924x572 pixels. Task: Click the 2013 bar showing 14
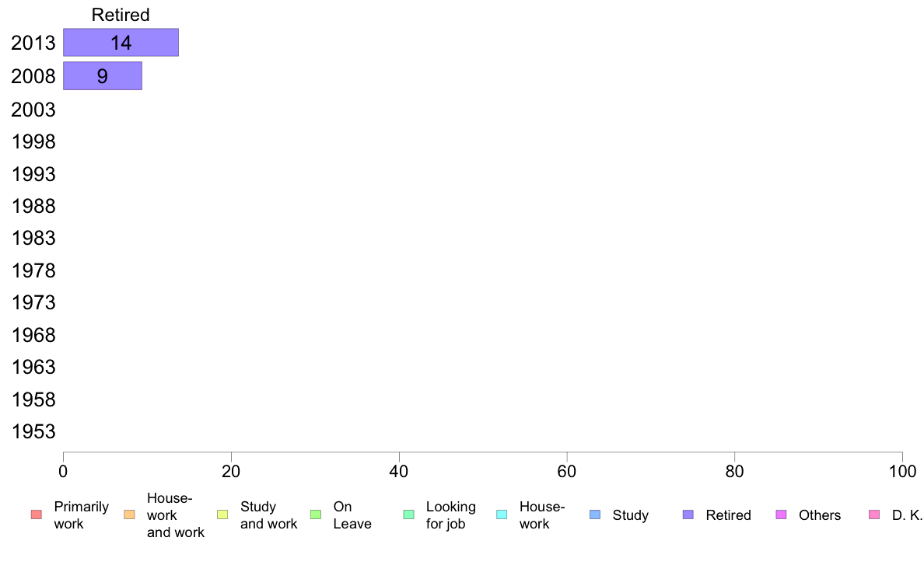coord(121,43)
